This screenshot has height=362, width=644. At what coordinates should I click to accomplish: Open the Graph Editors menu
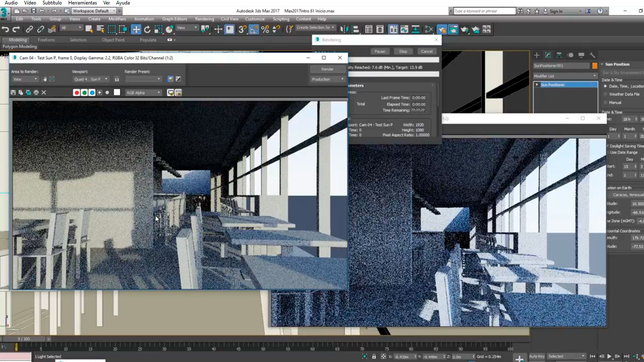[x=174, y=19]
